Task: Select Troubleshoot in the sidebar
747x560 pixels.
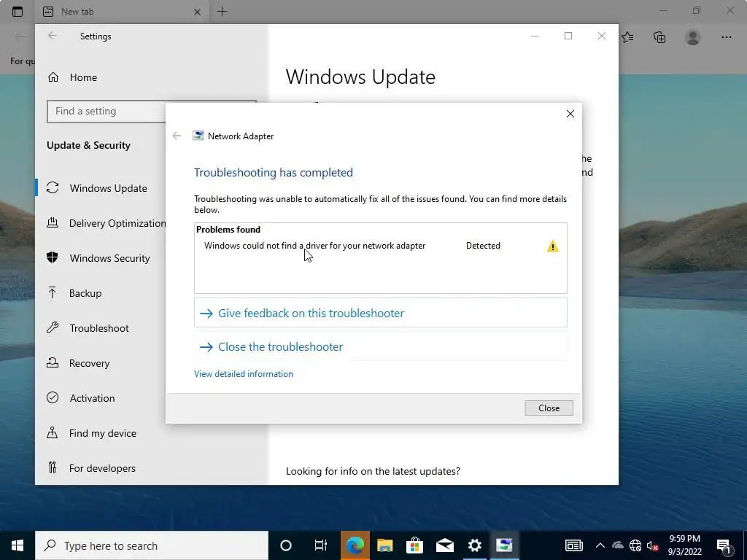Action: click(101, 328)
